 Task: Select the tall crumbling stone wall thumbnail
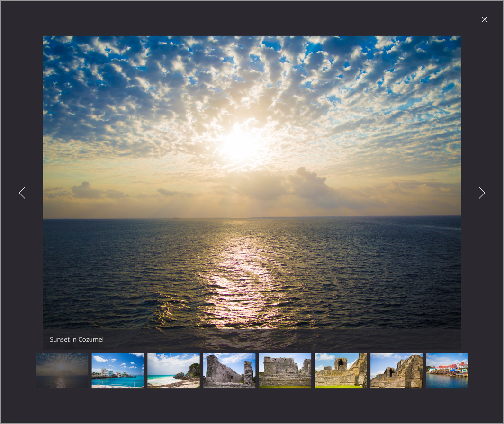[229, 371]
